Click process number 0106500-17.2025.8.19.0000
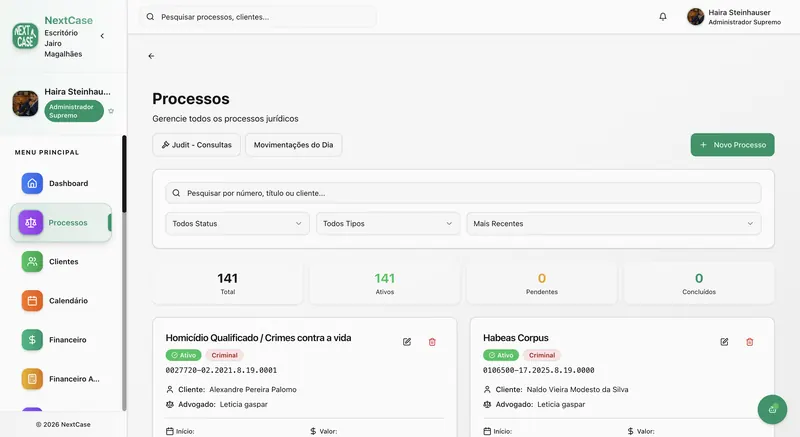This screenshot has height=437, width=800. [539, 370]
